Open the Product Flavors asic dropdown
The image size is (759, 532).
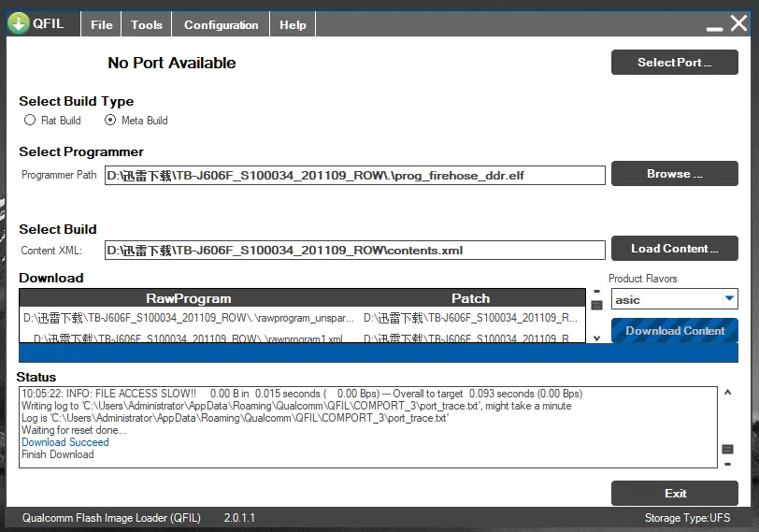[x=674, y=299]
